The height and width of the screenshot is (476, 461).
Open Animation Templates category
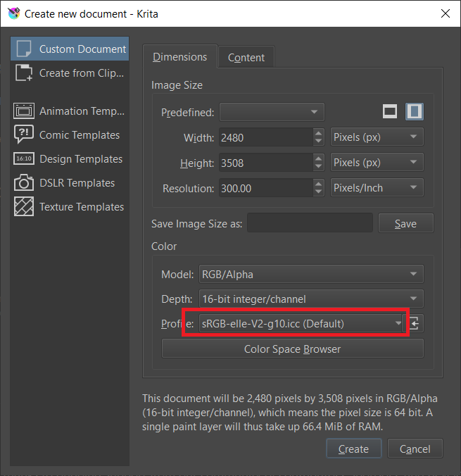[x=70, y=111]
